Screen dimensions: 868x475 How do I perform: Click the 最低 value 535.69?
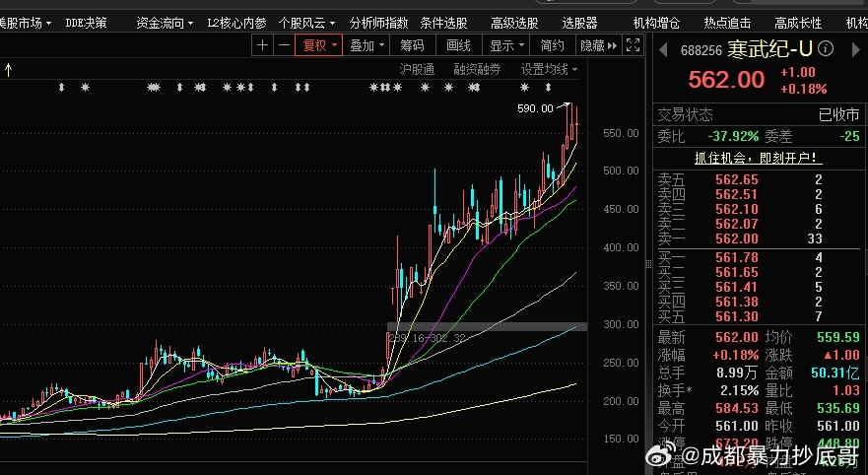pyautogui.click(x=838, y=408)
